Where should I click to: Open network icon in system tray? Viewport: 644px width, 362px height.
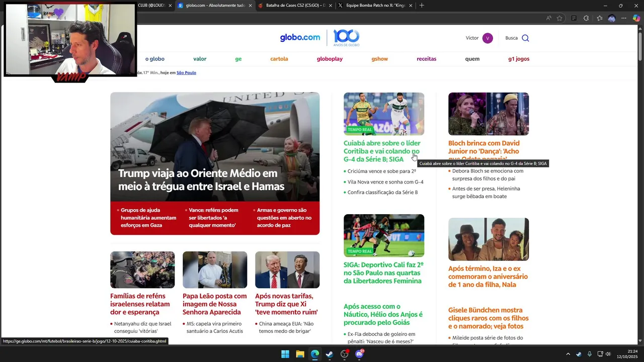(x=600, y=354)
